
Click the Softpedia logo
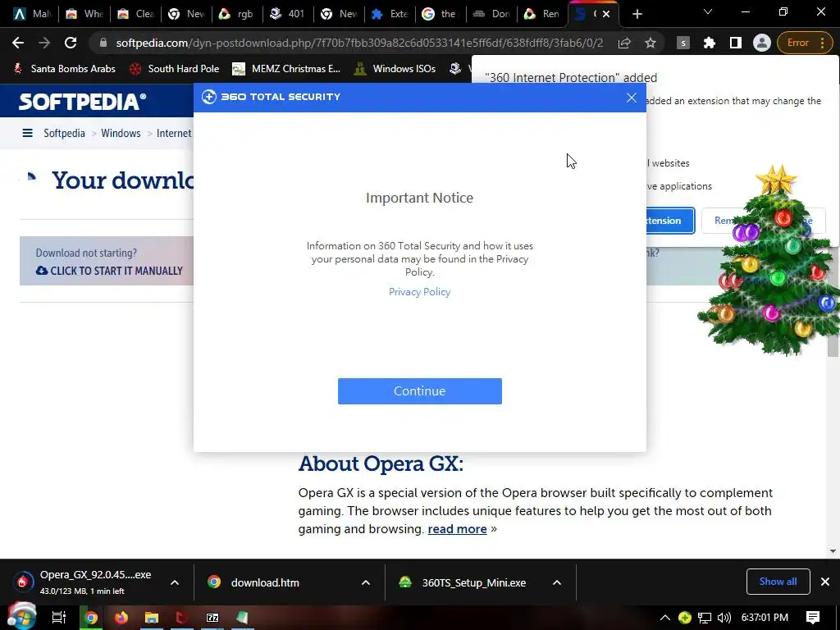82,101
